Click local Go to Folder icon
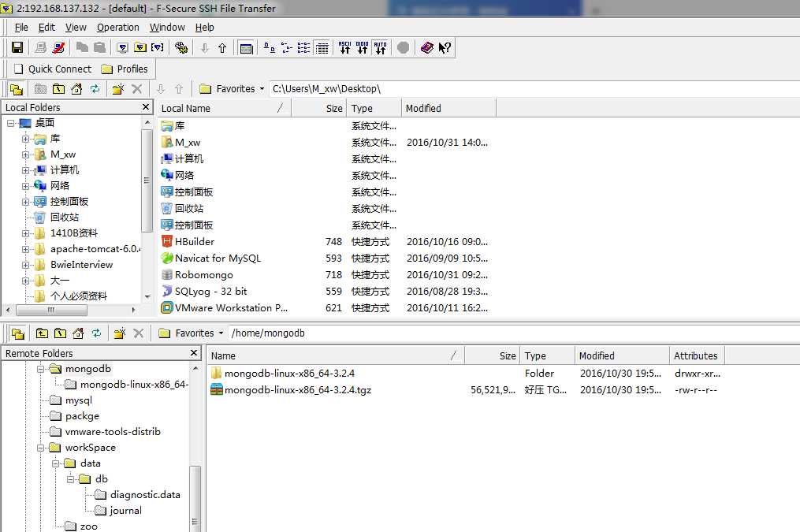 [58, 89]
